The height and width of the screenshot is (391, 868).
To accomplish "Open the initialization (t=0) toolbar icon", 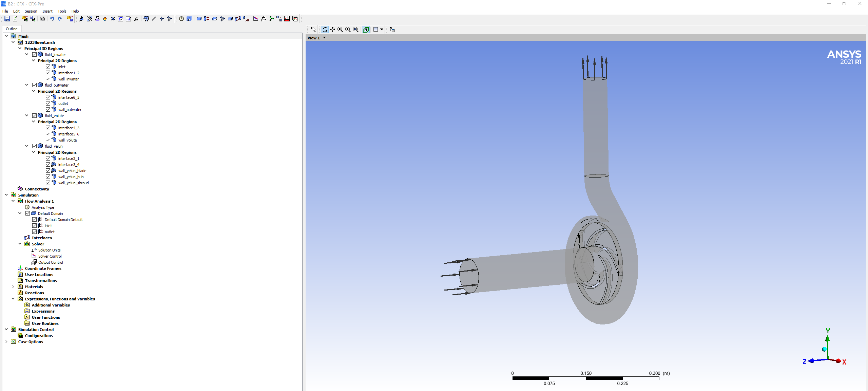I will tap(246, 19).
